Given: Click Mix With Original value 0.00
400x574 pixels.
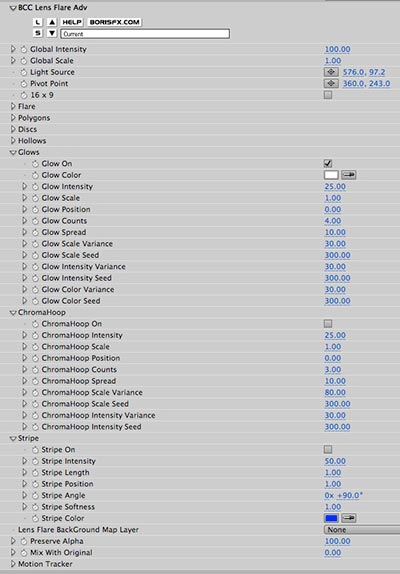Looking at the screenshot, I should click(333, 552).
